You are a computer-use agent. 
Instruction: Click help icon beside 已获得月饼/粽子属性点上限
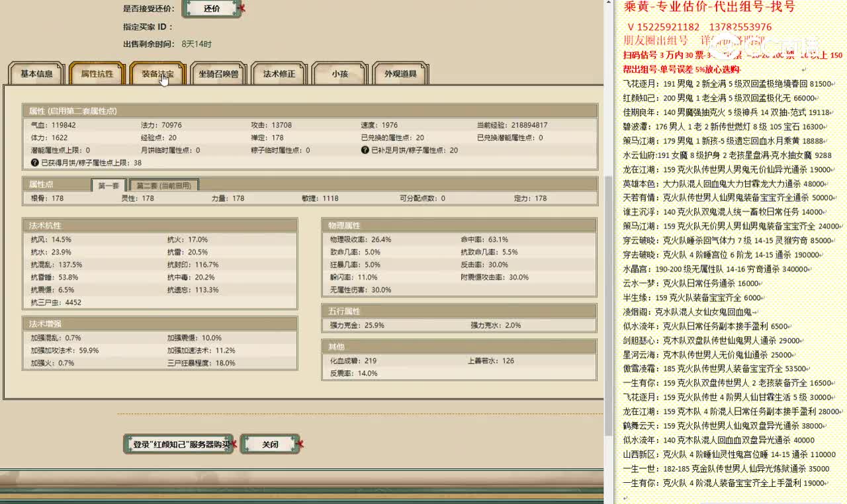tap(34, 163)
